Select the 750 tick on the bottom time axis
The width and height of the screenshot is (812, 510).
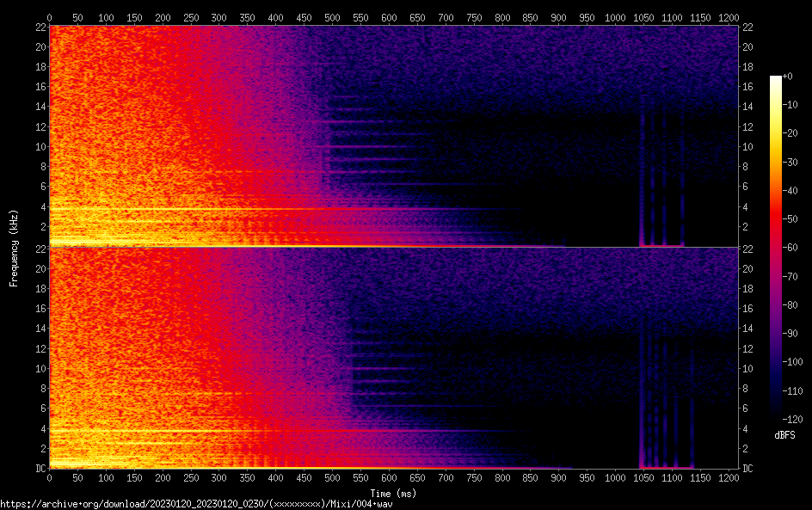(474, 478)
